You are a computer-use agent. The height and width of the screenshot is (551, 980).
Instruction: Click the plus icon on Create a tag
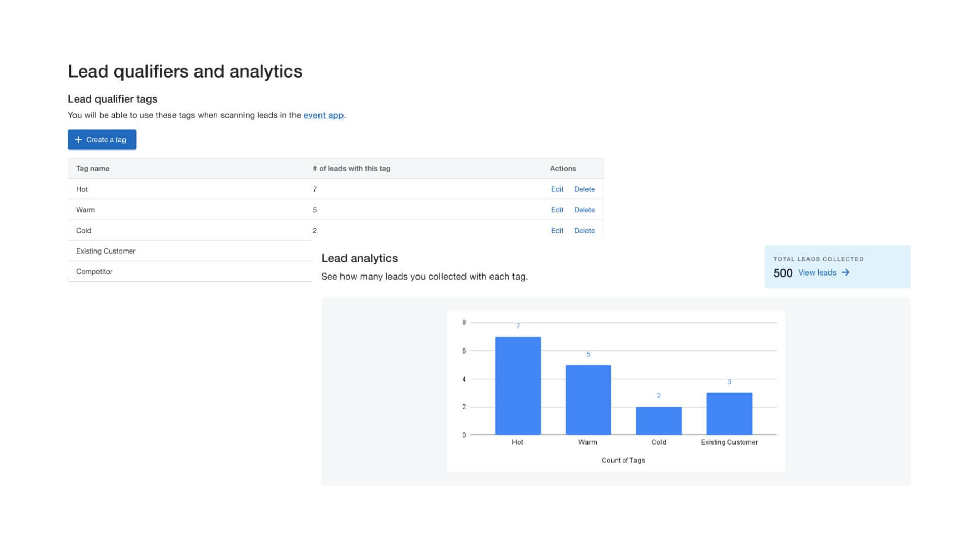click(78, 139)
